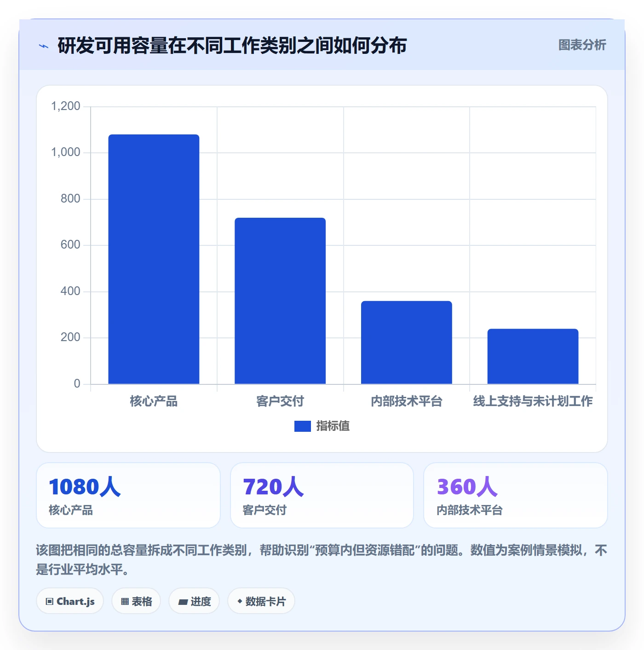Click the Chart.js chip's square icon

coord(50,602)
